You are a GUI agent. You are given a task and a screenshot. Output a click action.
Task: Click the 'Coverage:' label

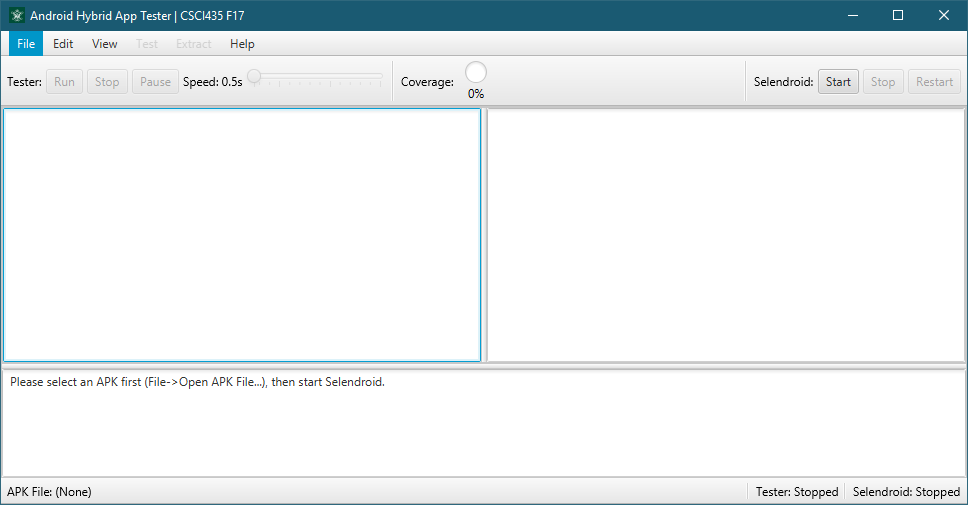(427, 81)
